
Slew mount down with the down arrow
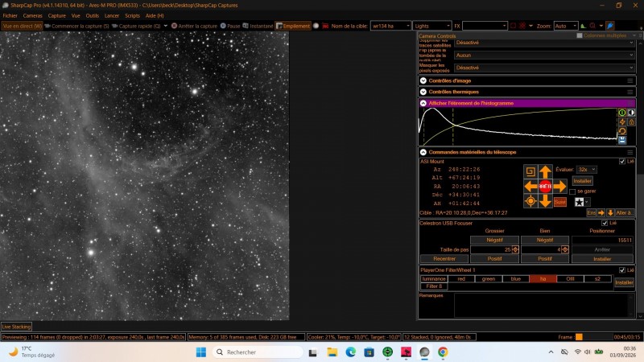(x=545, y=201)
